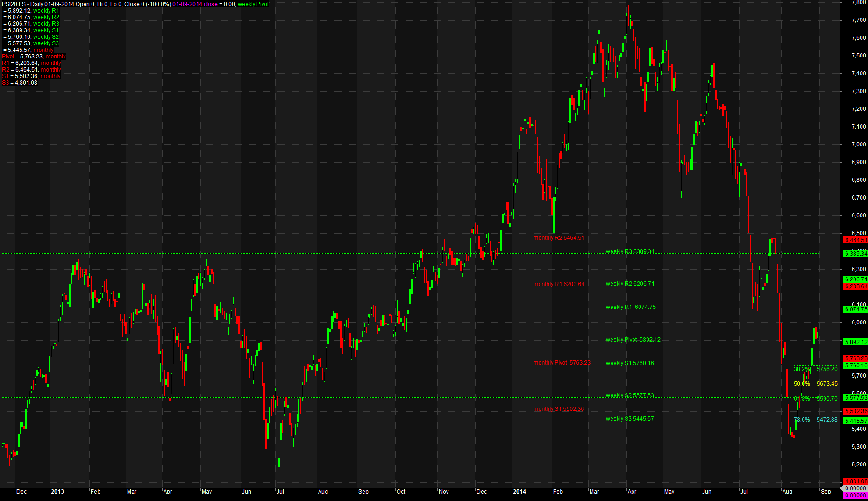
Task: Select Fibonacci label '38.2% 5756.20'
Action: pyautogui.click(x=815, y=369)
